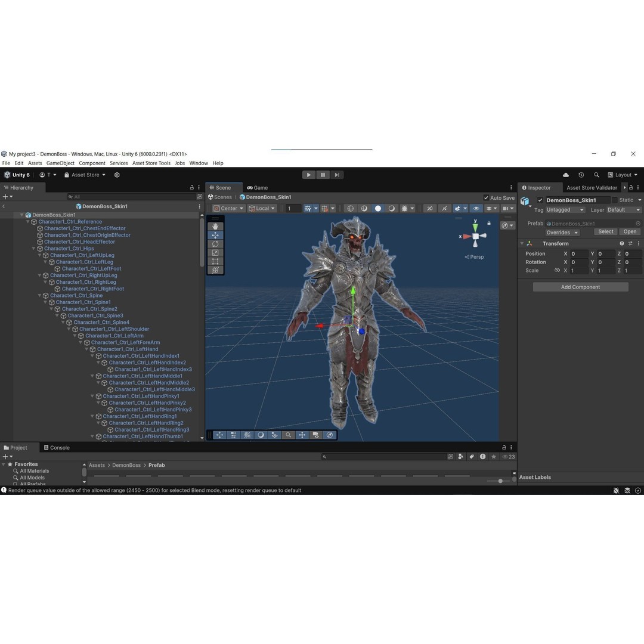Click the Persp projection label
The width and height of the screenshot is (644, 644).
pos(475,257)
